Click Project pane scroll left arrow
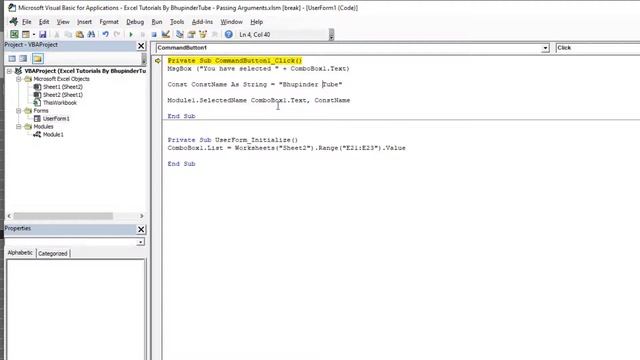The image size is (640, 360). [x=9, y=216]
